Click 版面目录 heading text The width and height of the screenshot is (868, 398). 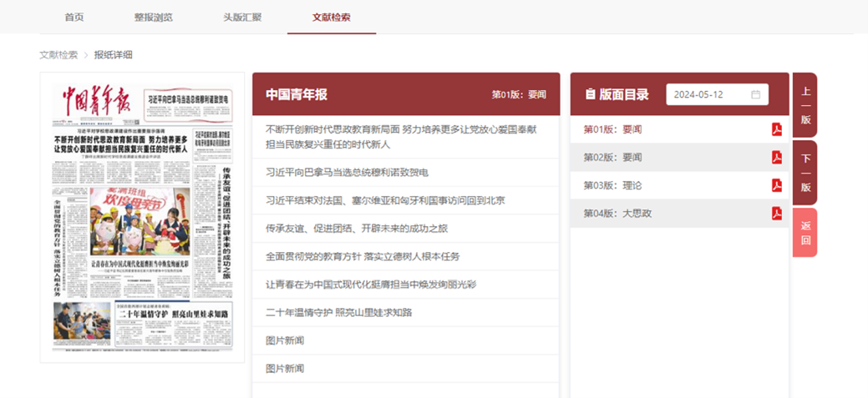[624, 94]
